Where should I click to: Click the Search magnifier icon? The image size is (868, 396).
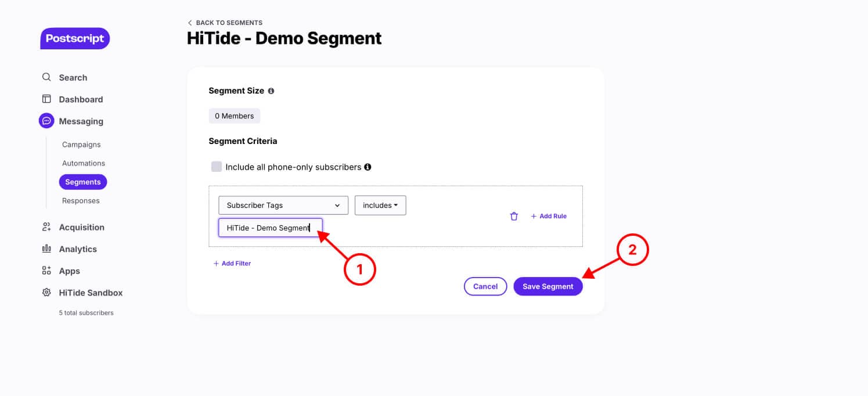coord(46,77)
